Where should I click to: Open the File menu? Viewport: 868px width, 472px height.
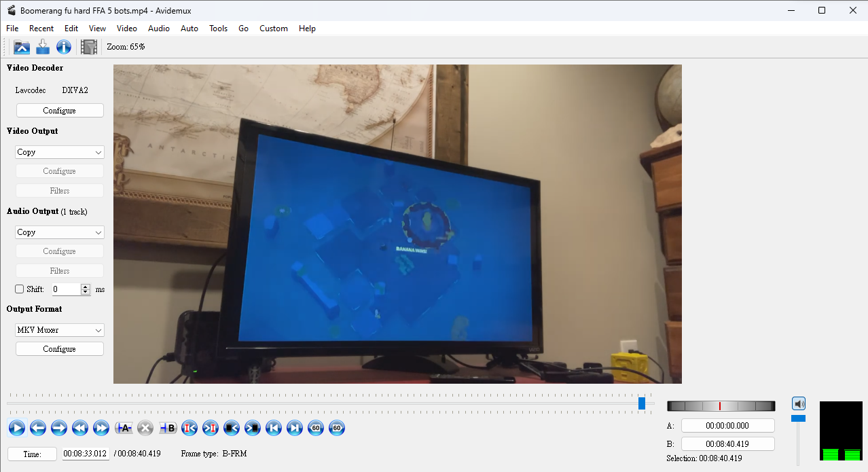[12, 29]
